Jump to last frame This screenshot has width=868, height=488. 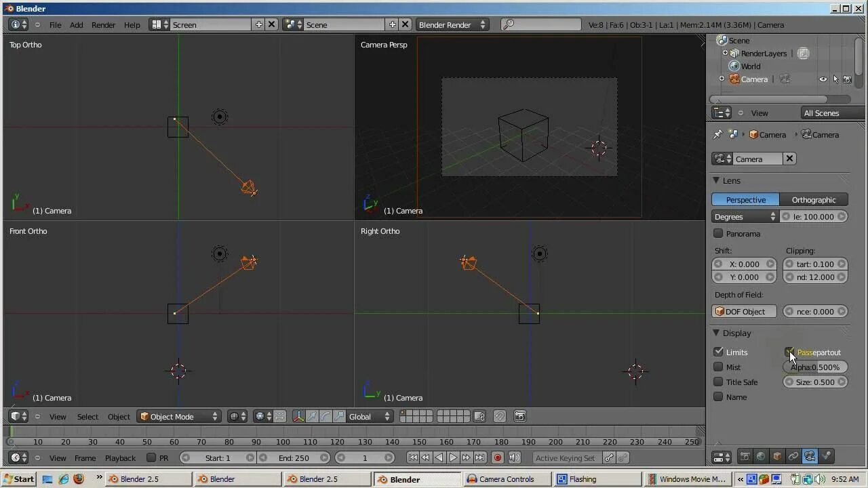(x=480, y=457)
